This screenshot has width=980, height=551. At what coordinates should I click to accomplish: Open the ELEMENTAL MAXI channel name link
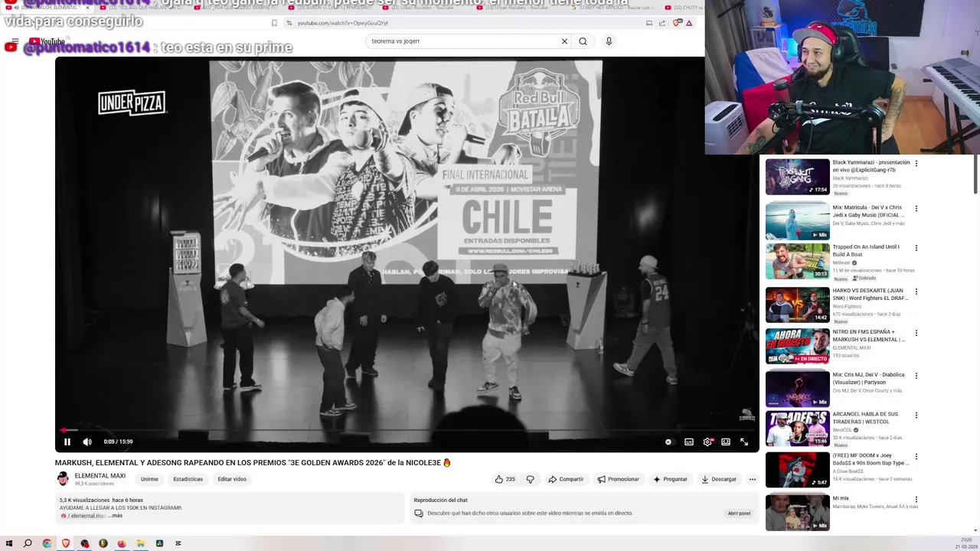[100, 476]
